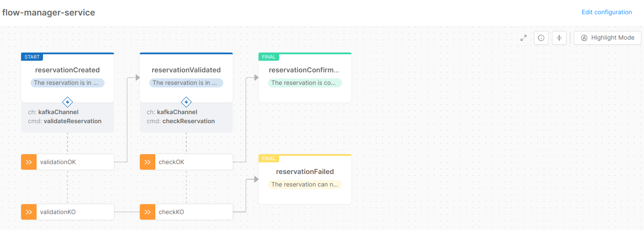
Task: Click the fullscreen expand icon
Action: point(524,38)
